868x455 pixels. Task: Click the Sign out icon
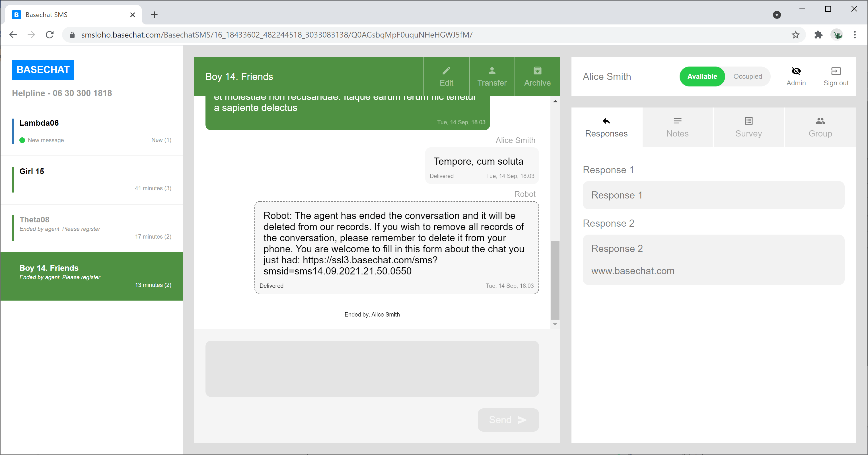coord(836,71)
